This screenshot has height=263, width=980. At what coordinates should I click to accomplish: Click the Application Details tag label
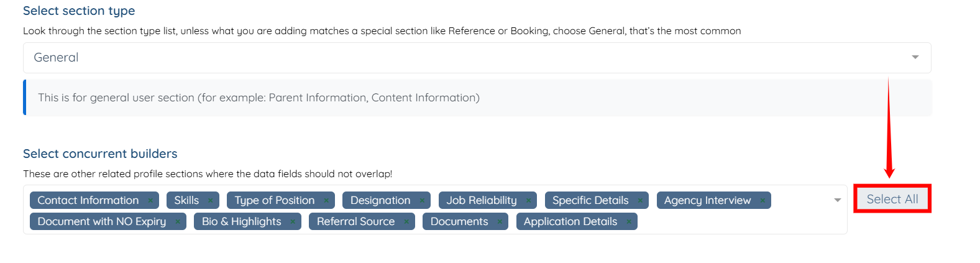pos(570,222)
